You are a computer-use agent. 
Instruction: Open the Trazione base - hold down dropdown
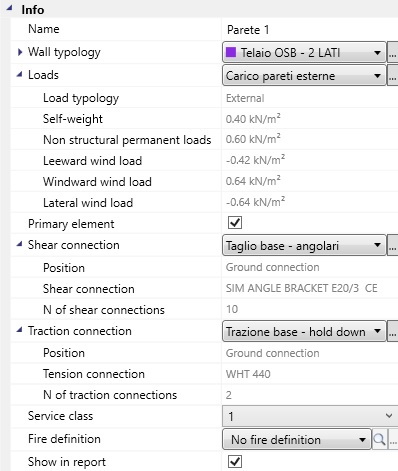[304, 332]
